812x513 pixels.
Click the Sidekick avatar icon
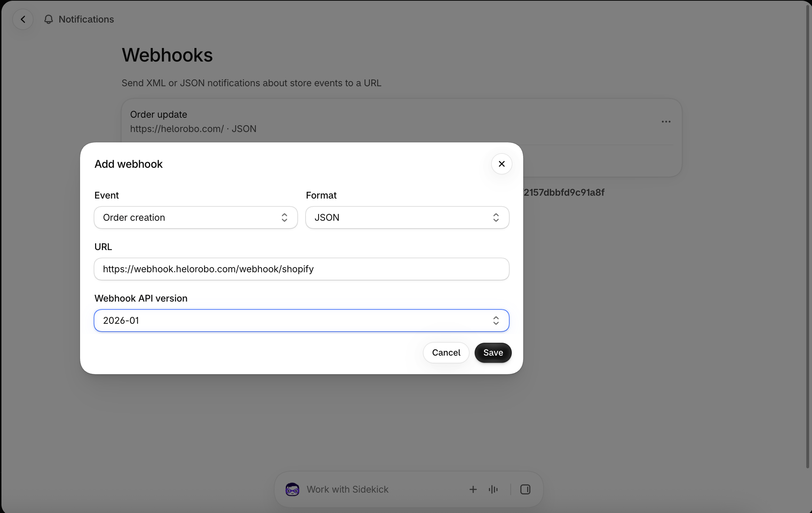[292, 489]
